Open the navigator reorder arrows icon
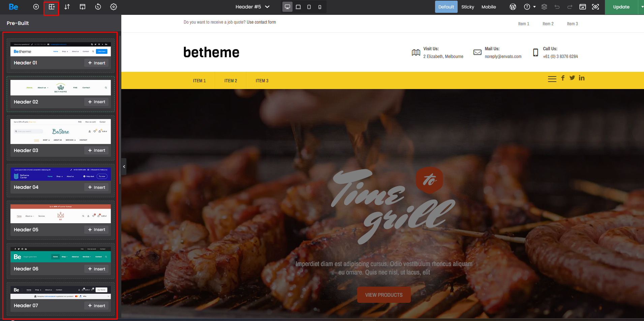This screenshot has height=321, width=644. pos(67,7)
